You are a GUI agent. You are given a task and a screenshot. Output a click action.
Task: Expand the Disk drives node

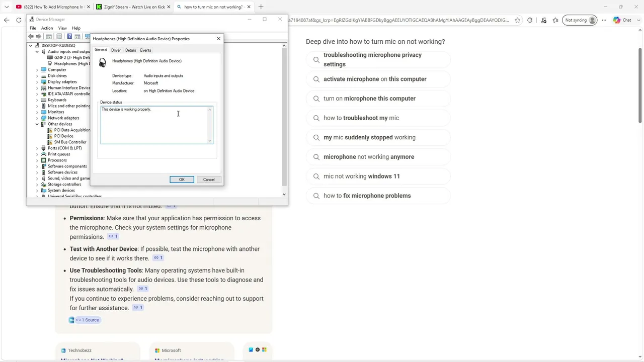click(x=37, y=76)
